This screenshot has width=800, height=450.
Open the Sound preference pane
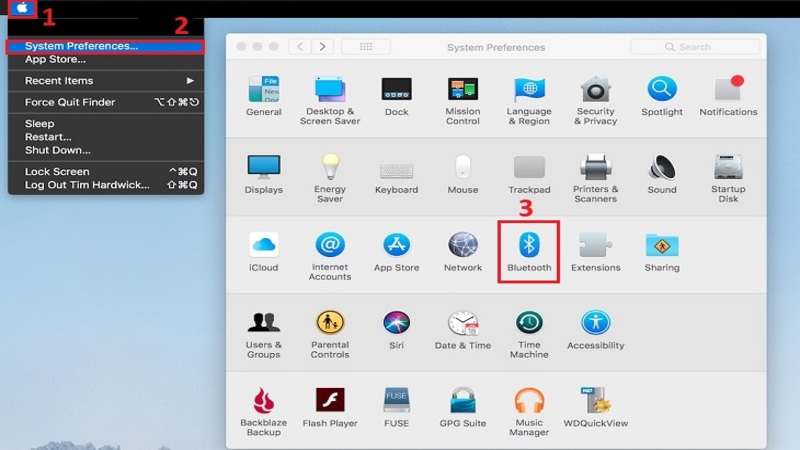pyautogui.click(x=662, y=174)
